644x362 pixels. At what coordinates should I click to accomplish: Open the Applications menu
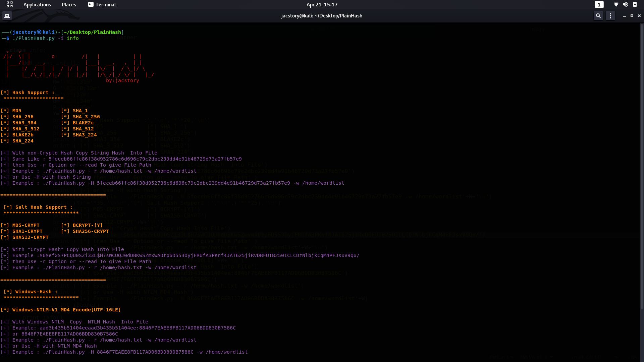pos(37,4)
